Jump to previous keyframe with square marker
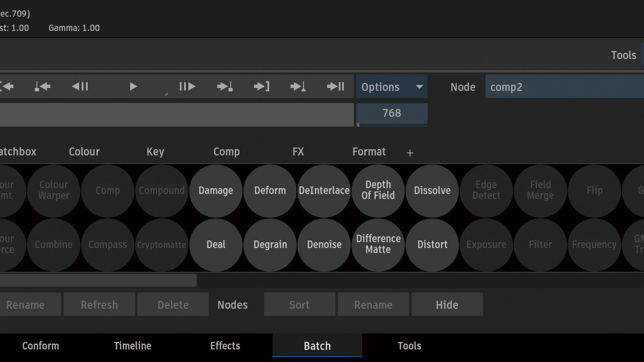The width and height of the screenshot is (644, 362). click(42, 87)
